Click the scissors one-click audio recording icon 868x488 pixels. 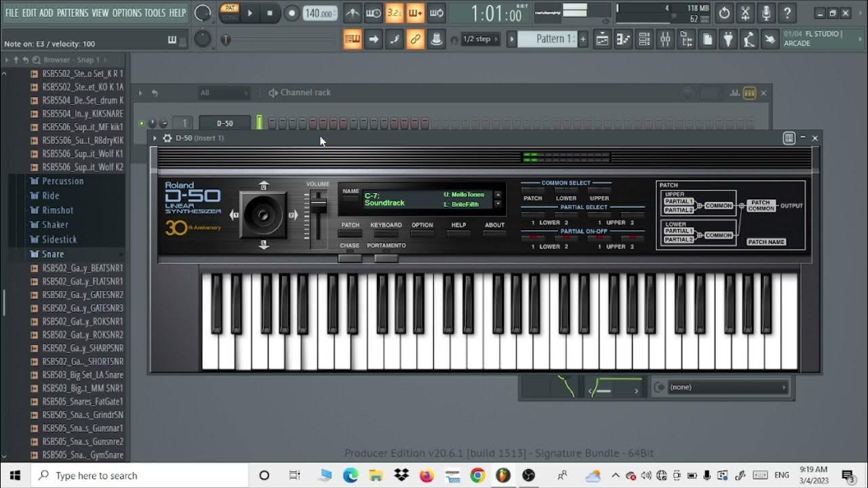pos(745,13)
